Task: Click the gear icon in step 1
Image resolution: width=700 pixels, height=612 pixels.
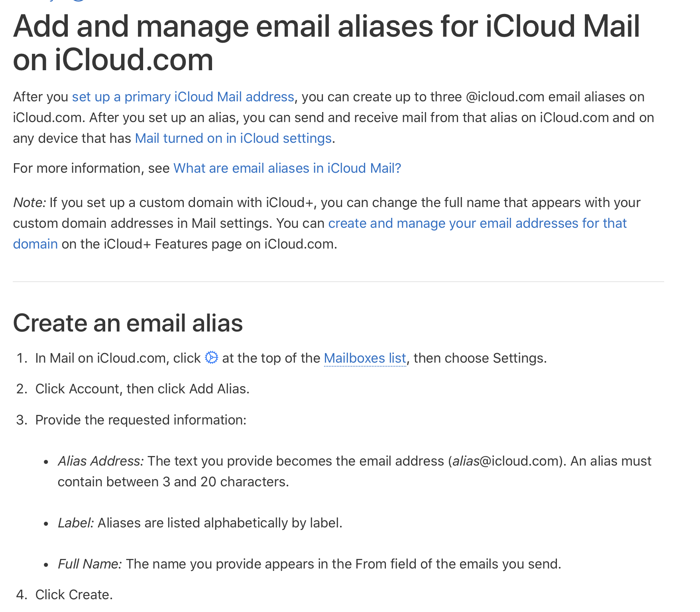Action: [x=211, y=357]
